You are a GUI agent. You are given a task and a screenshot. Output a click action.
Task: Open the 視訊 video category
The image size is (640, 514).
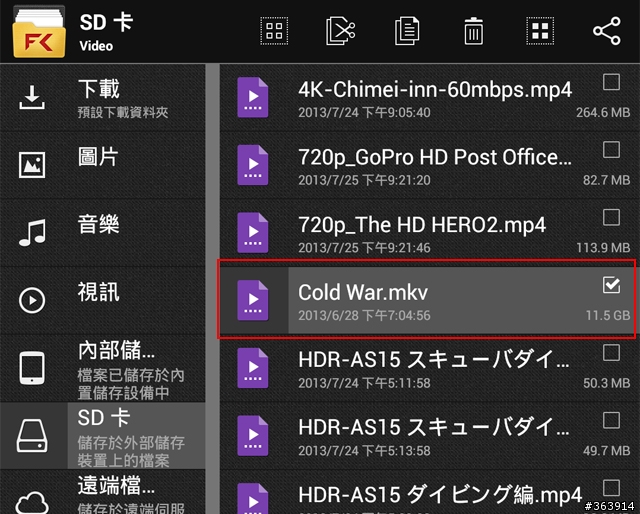102,300
